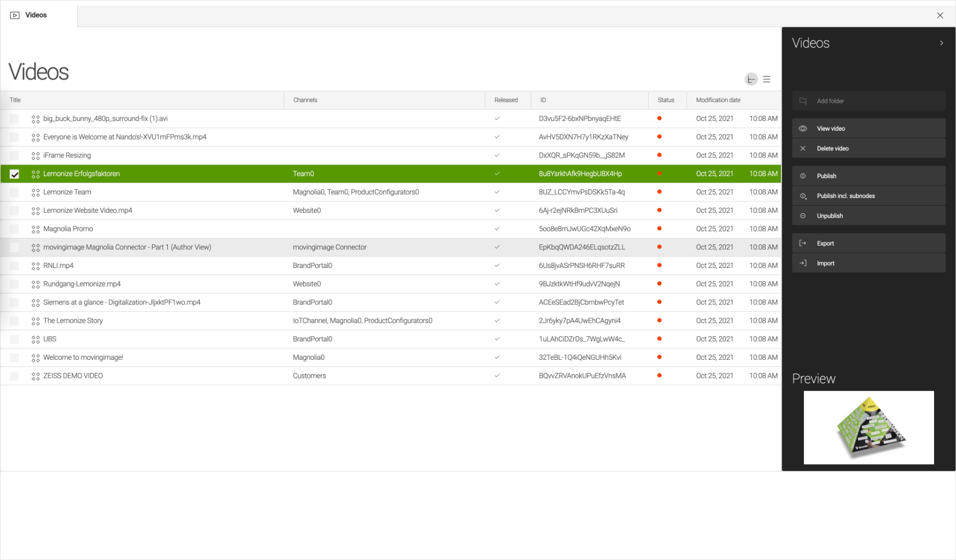
Task: Click the pyramid preview thumbnail
Action: (868, 428)
